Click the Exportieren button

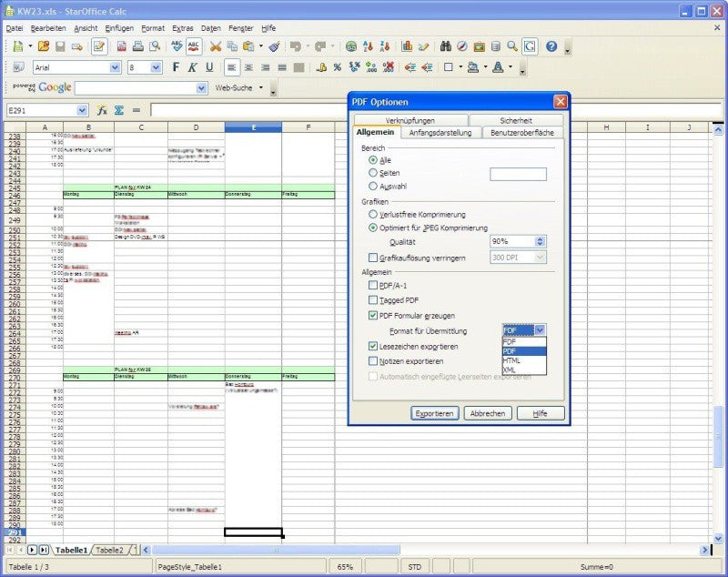coord(435,413)
